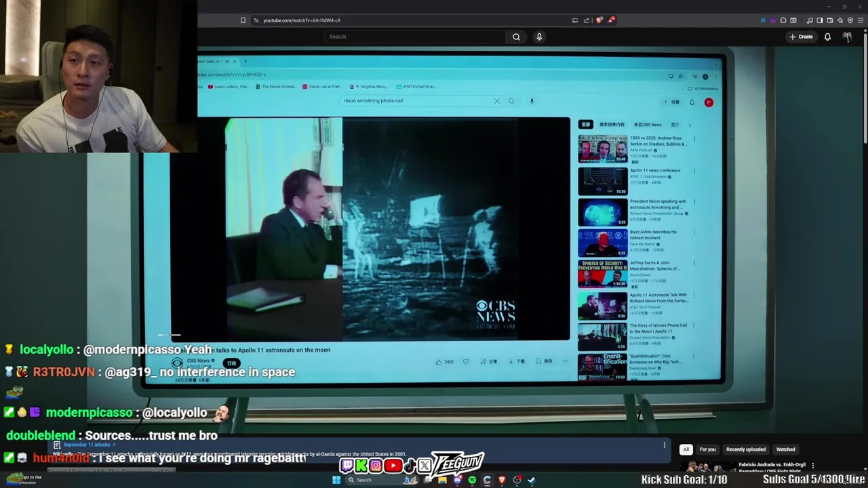
Task: Click the save bookmark button under the Nixon video
Action: 545,361
